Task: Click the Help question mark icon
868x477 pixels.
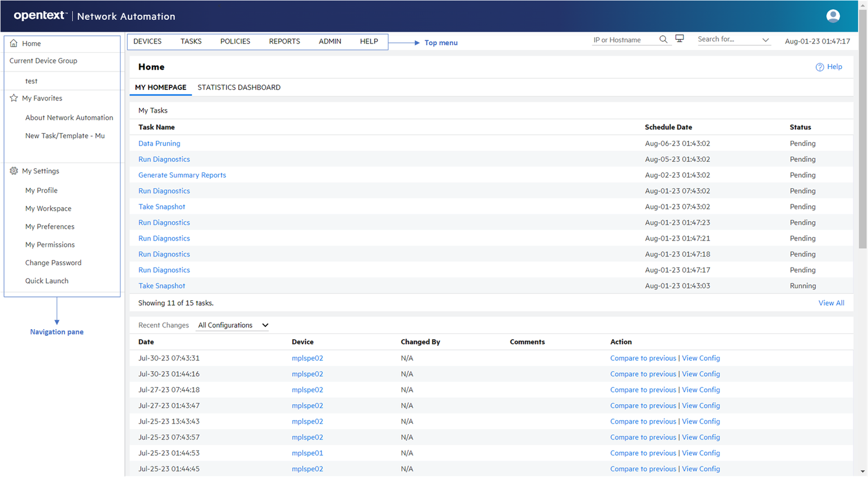Action: point(819,67)
